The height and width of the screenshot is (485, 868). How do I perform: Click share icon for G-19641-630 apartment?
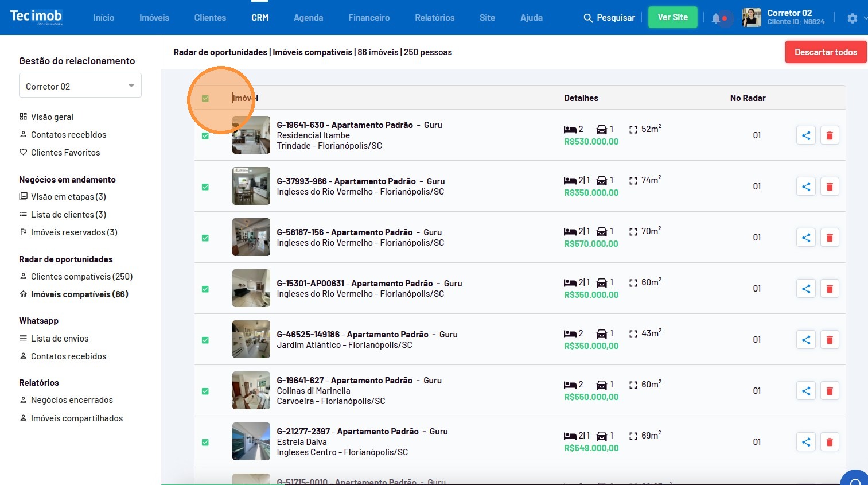[806, 135]
